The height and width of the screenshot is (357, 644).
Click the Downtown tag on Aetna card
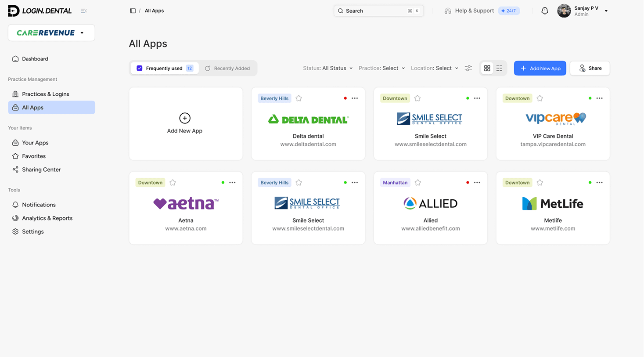[x=150, y=183]
